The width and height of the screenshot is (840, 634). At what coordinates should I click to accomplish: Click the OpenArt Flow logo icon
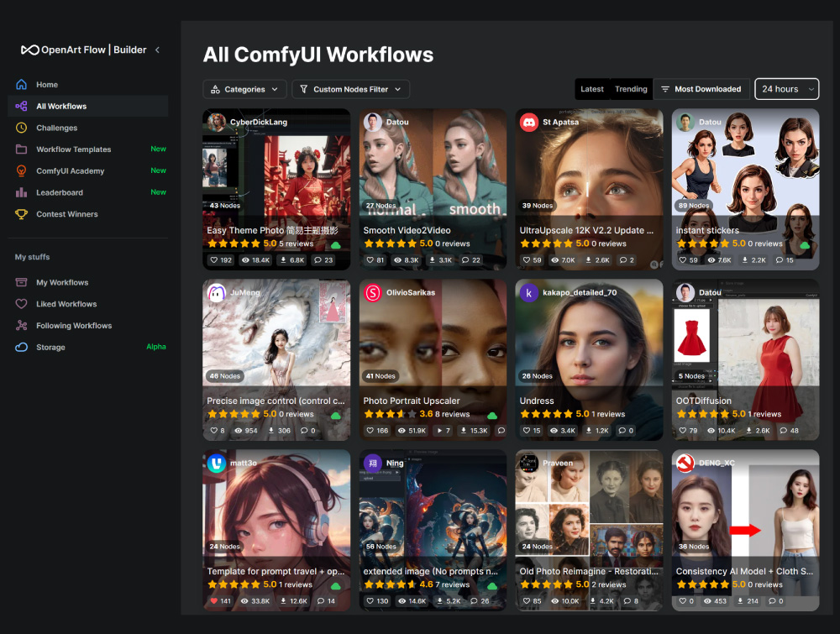point(29,50)
